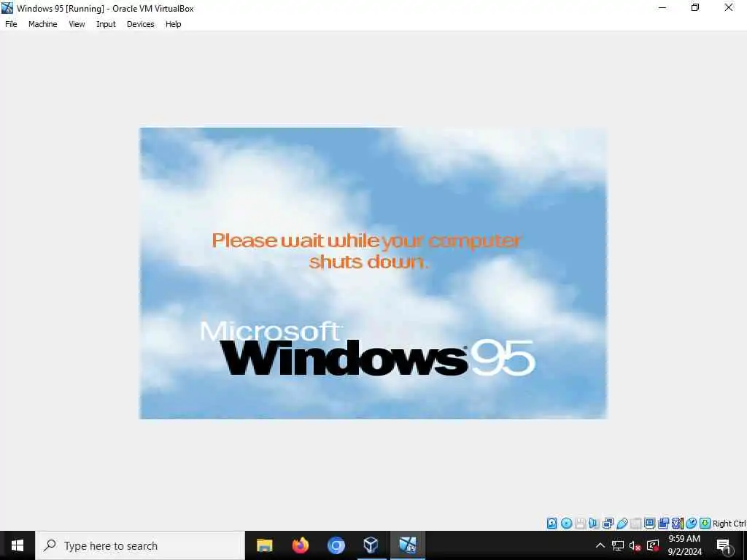Open the Devices menu
The height and width of the screenshot is (560, 747).
click(x=141, y=24)
